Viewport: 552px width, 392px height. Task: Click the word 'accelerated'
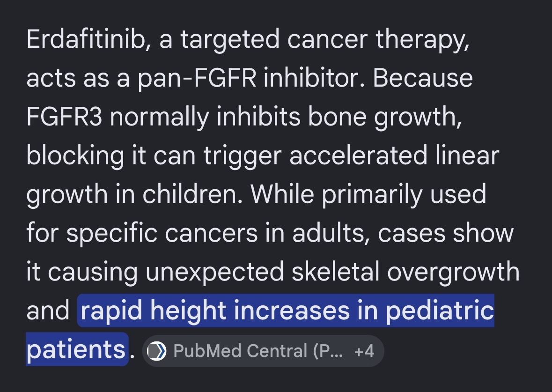click(358, 155)
